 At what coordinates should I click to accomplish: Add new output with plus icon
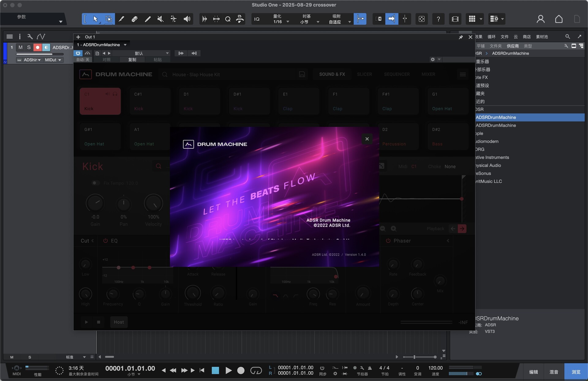[78, 37]
